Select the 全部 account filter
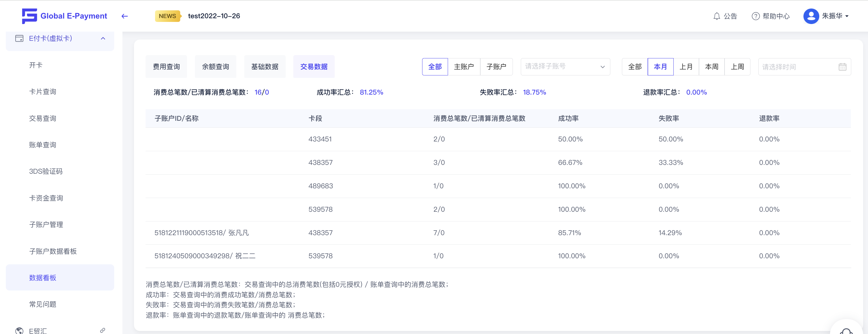The height and width of the screenshot is (334, 868). (435, 67)
